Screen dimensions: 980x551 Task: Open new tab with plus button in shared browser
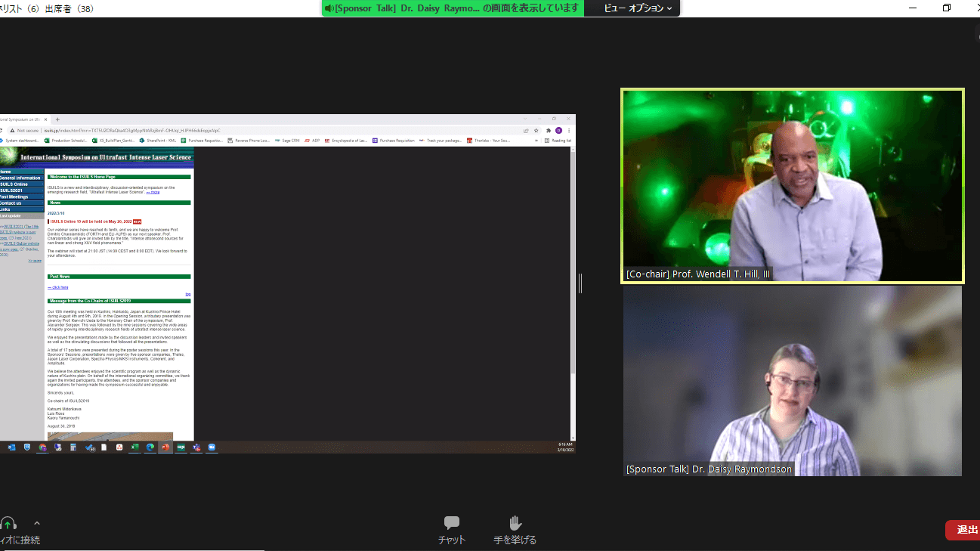click(x=57, y=119)
